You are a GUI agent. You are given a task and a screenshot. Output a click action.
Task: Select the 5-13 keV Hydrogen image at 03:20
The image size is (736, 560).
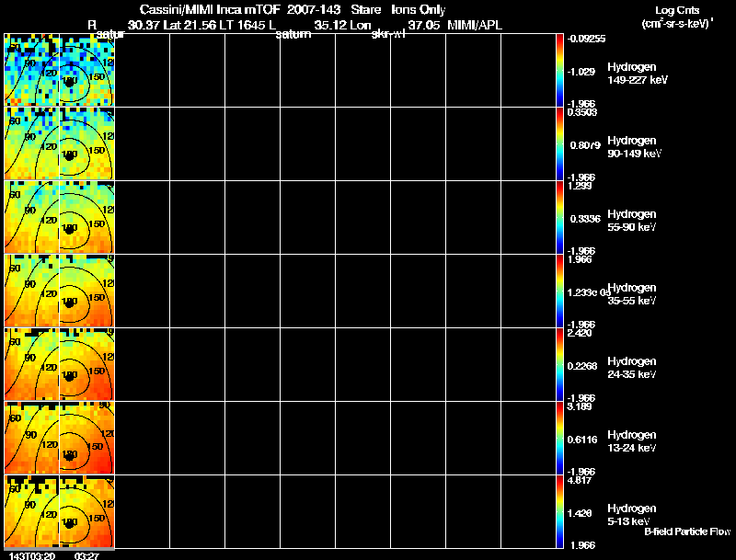[x=31, y=511]
